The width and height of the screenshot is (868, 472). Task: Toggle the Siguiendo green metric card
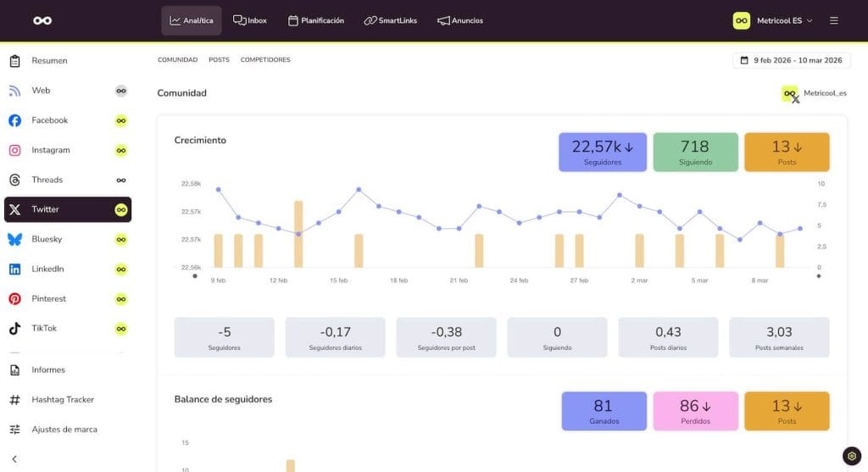695,152
